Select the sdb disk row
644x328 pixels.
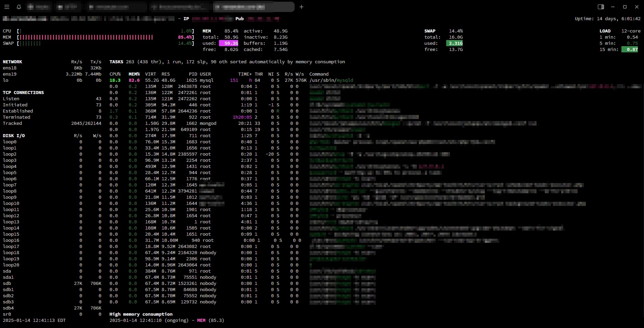click(52, 284)
